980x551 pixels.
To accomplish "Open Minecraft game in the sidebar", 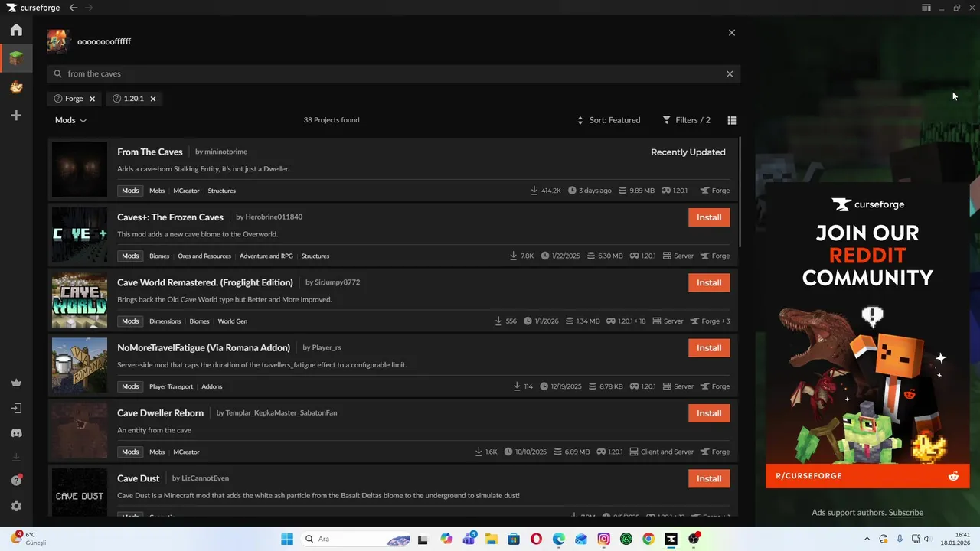I will (16, 57).
